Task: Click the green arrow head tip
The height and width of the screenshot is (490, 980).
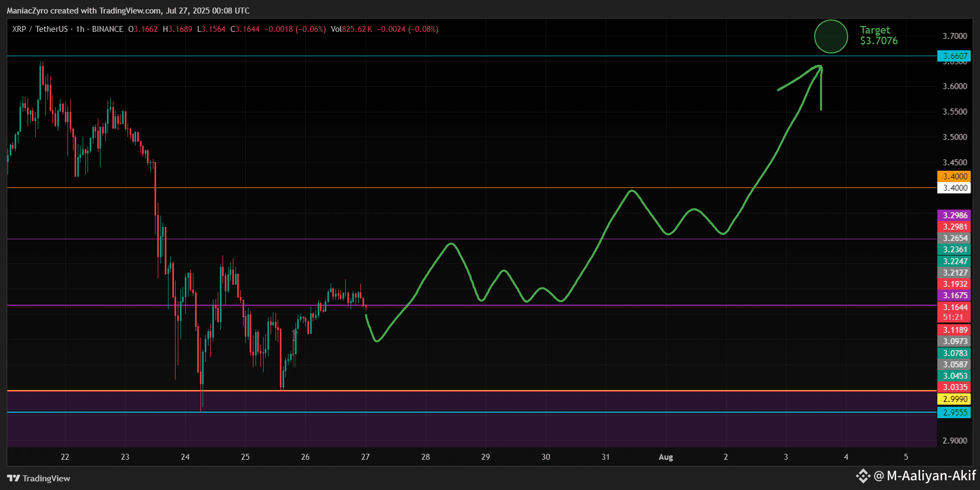Action: point(821,67)
